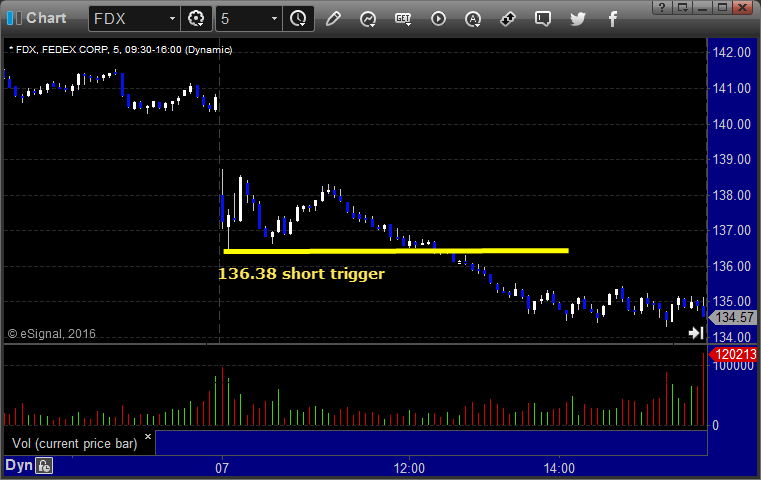The width and height of the screenshot is (761, 480).
Task: Click the time template clock icon
Action: (298, 18)
